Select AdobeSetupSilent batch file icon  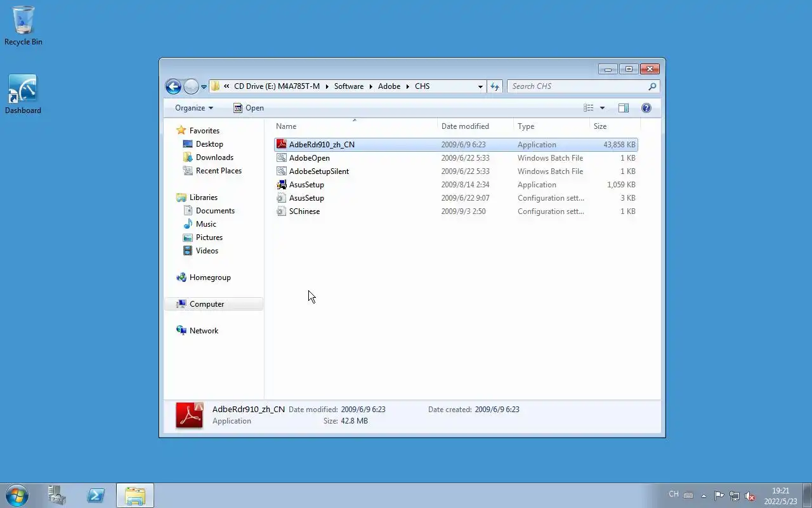click(282, 171)
